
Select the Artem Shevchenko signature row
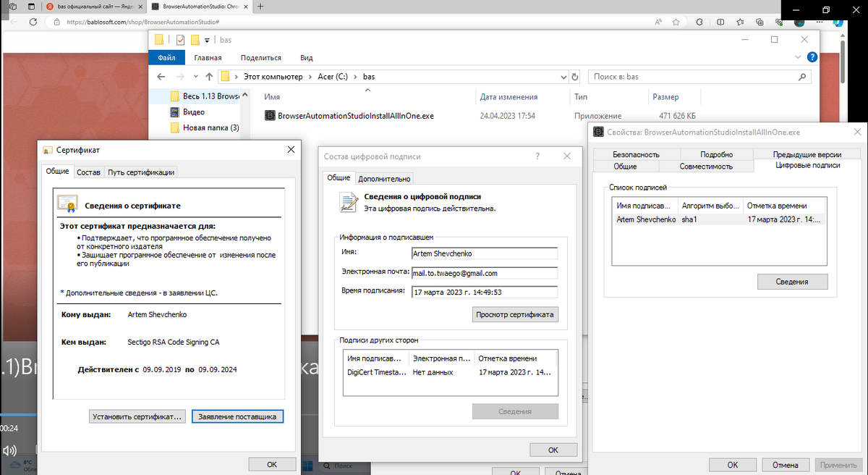[719, 219]
